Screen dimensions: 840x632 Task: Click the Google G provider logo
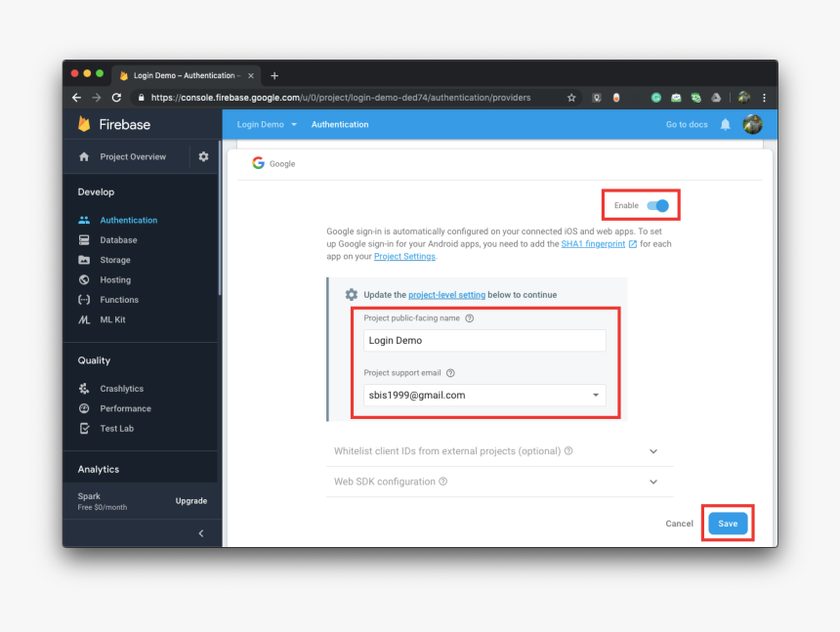[x=258, y=163]
